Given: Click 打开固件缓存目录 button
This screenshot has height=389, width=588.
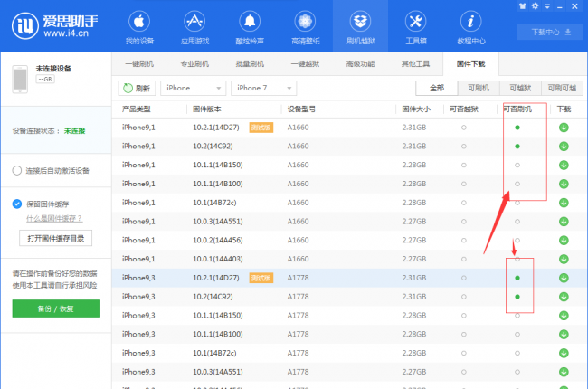Looking at the screenshot, I should (55, 238).
